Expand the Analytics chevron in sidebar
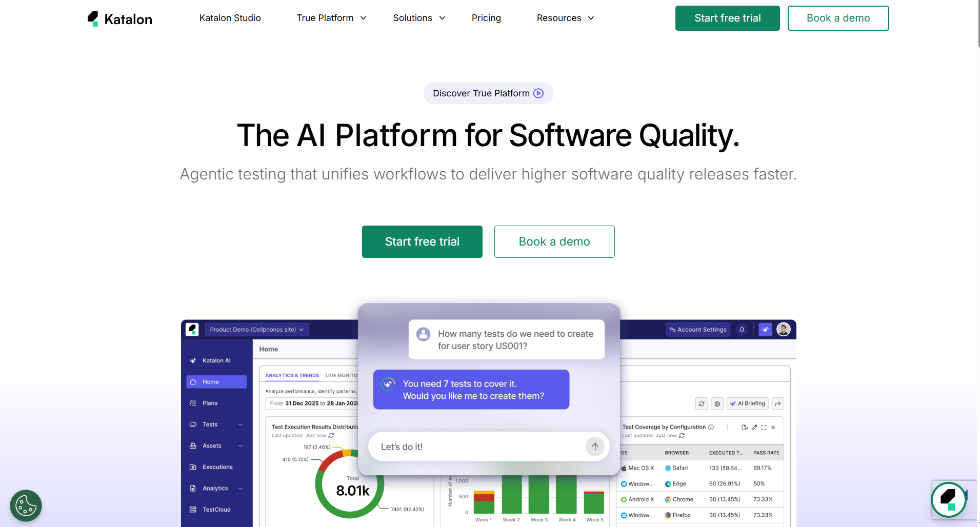Screen dimensions: 980x527 tap(241, 489)
